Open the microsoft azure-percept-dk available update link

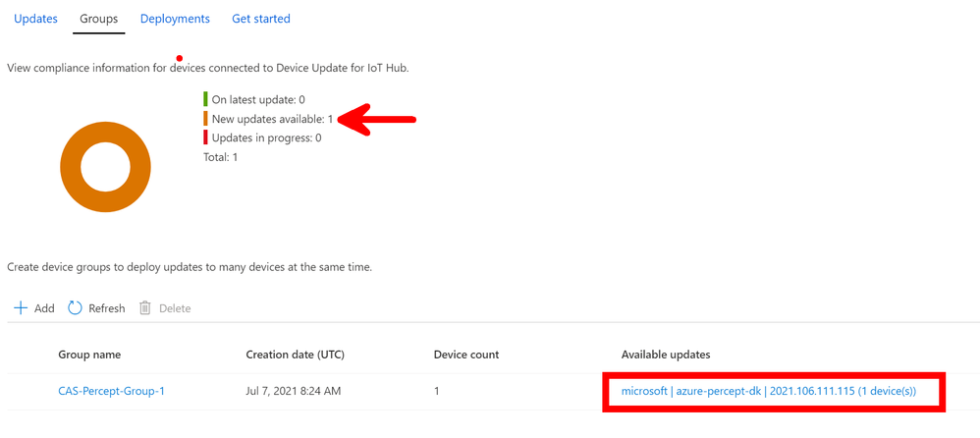[x=769, y=391]
